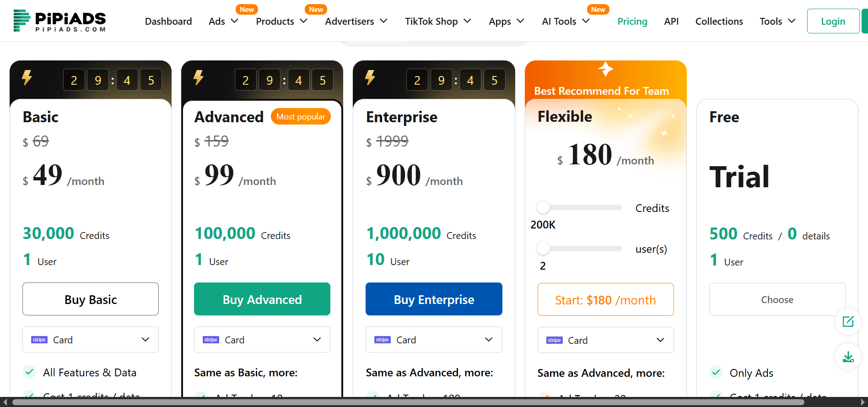Open the AI Tools menu
868x407 pixels.
565,22
